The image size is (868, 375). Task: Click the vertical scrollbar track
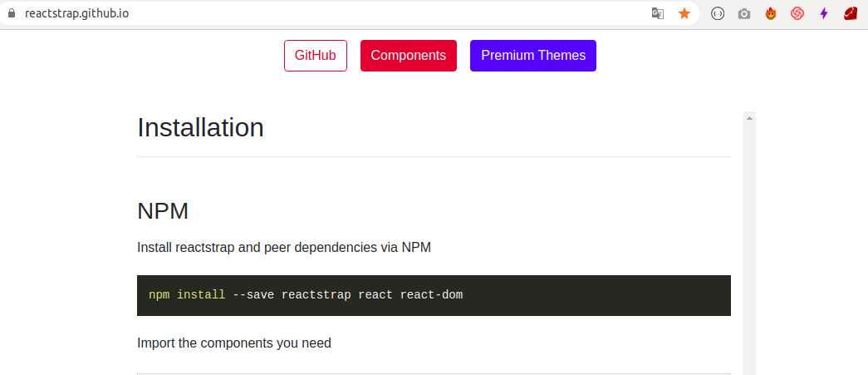749,249
